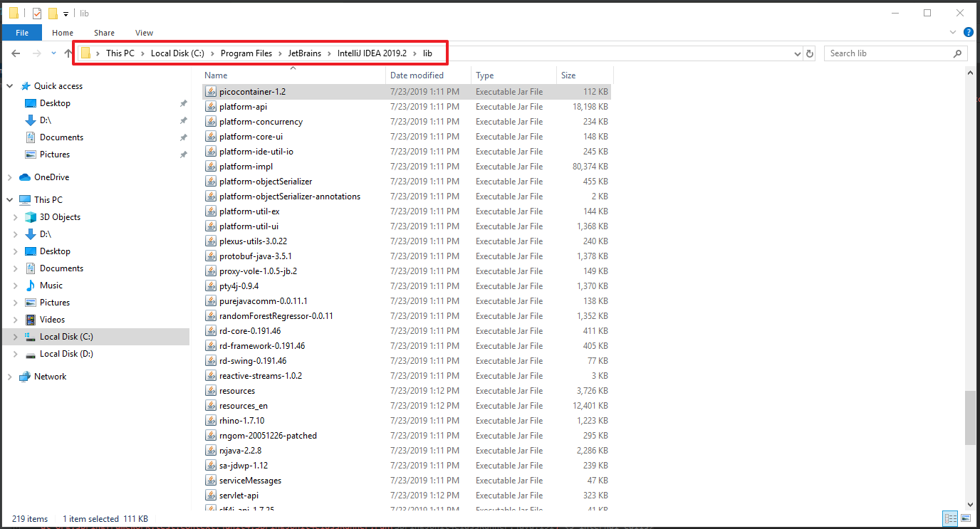The height and width of the screenshot is (529, 980).
Task: Sort by the Name column header
Action: point(292,75)
